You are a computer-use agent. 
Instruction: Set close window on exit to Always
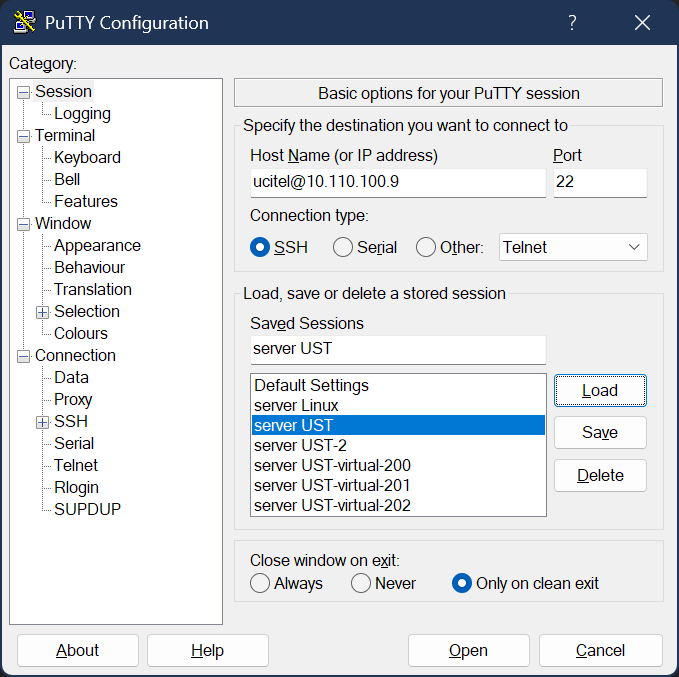coord(260,583)
